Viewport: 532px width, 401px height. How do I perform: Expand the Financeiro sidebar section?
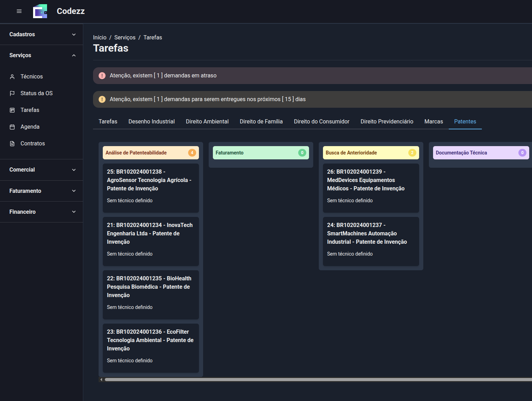pyautogui.click(x=41, y=212)
